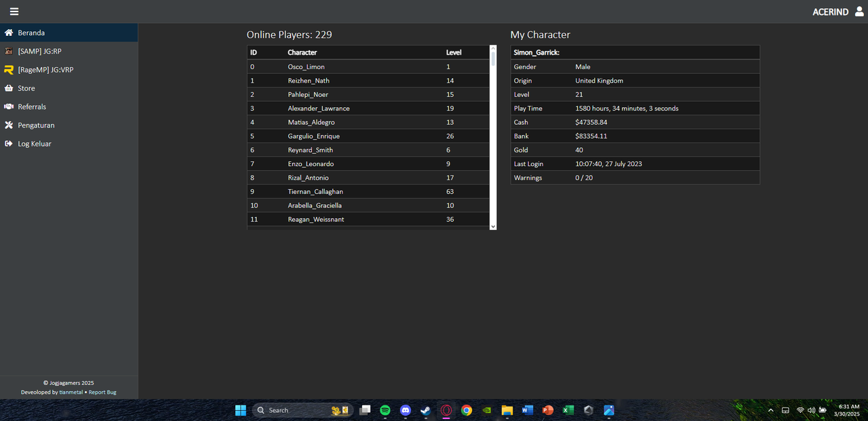Click the Bank value $83354.11
This screenshot has height=421, width=868.
pos(591,136)
